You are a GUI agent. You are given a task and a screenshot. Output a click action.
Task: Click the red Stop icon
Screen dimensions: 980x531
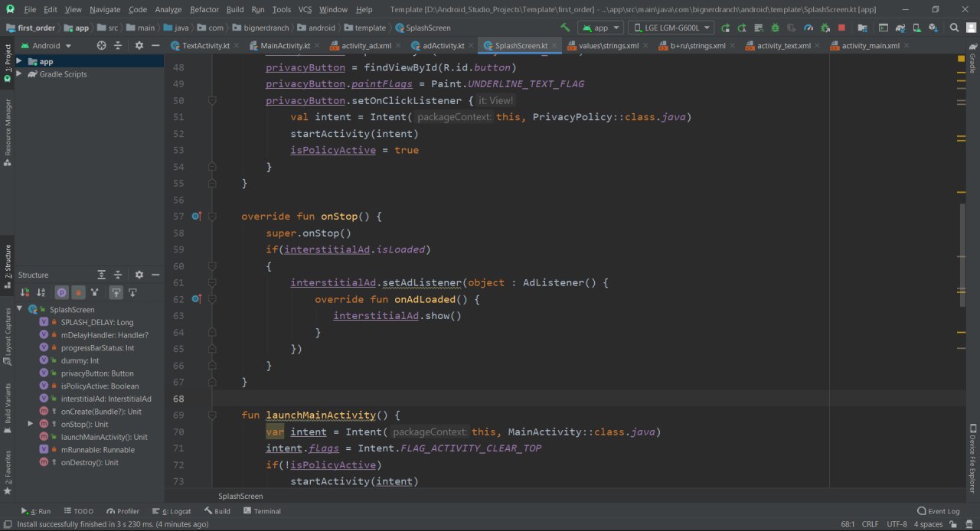(x=841, y=28)
